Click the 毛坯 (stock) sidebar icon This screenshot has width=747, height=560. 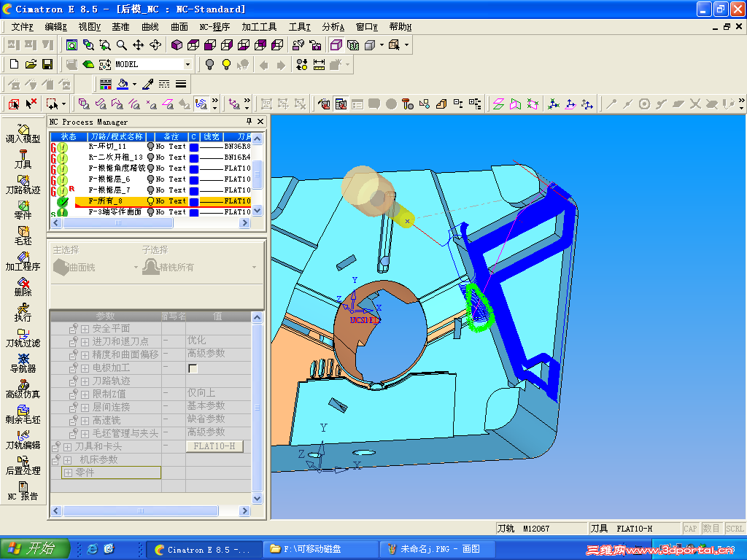(x=23, y=236)
